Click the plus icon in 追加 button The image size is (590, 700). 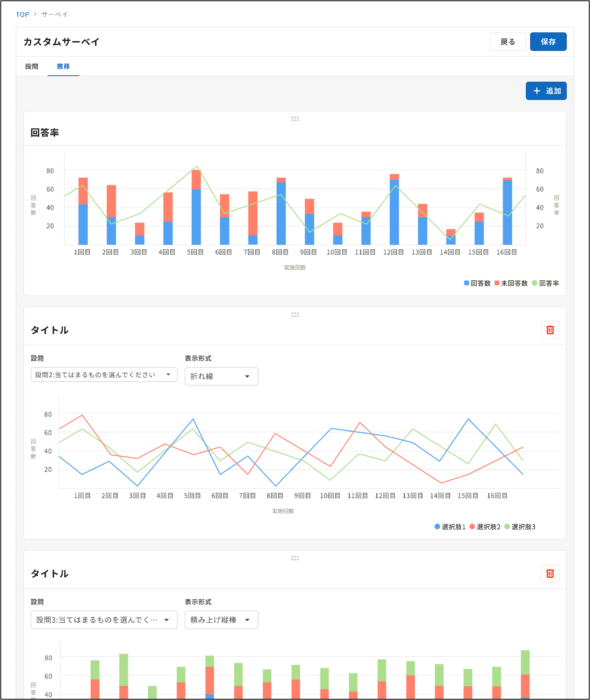537,91
